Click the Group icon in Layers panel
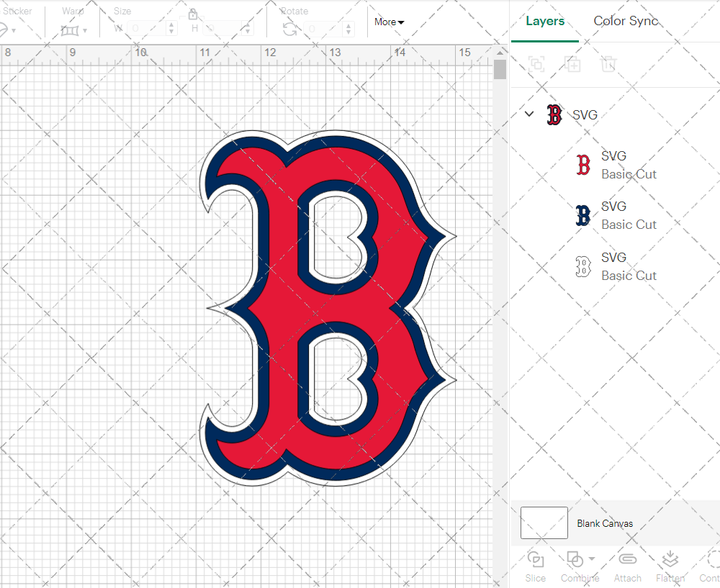Screen dimensions: 720x588 coord(536,64)
